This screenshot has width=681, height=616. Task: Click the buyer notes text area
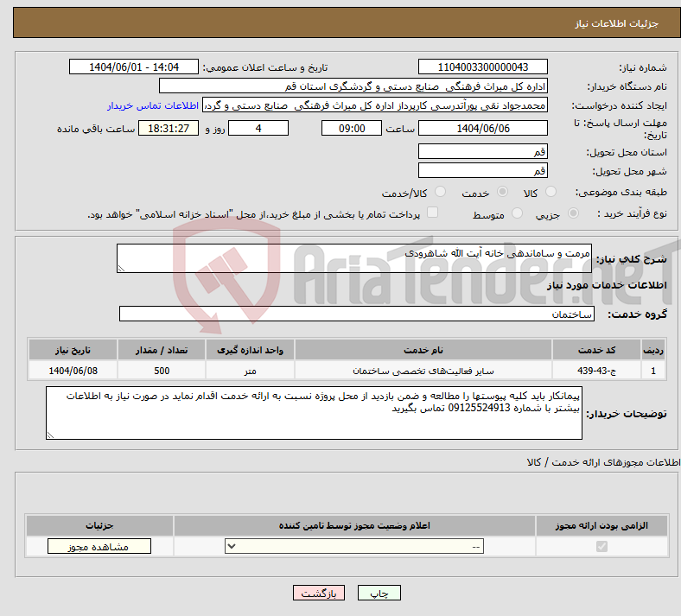click(x=314, y=413)
